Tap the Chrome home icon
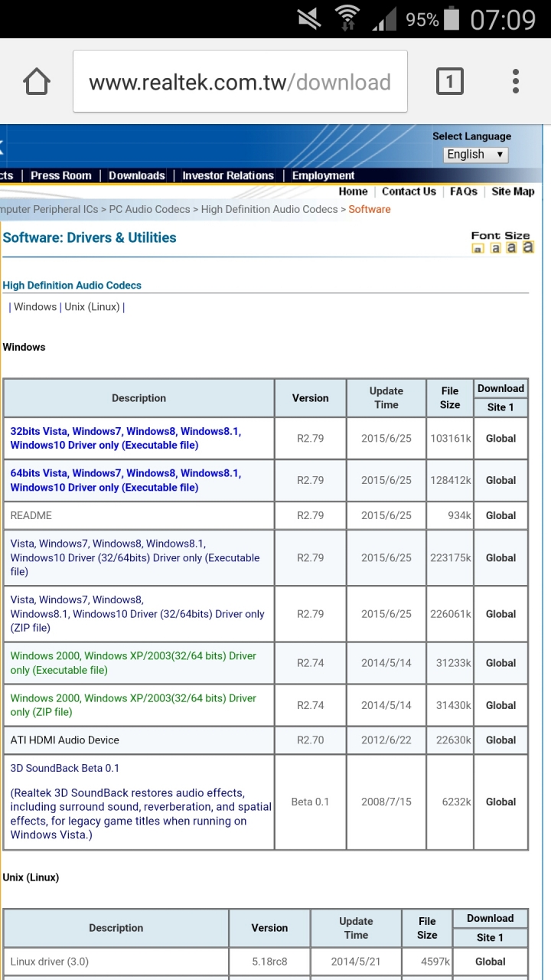Screen dimensions: 551x980 click(x=37, y=82)
